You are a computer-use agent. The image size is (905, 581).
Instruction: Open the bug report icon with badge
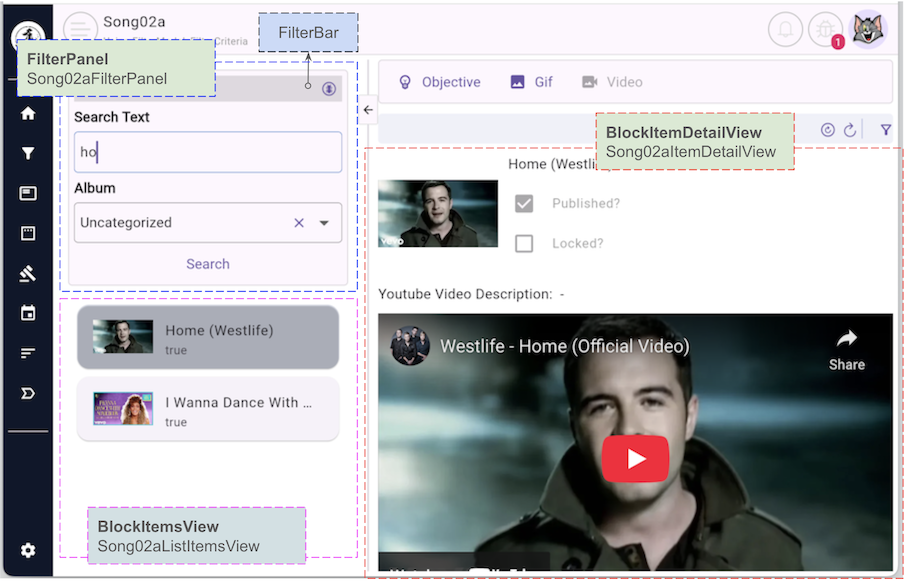click(826, 30)
